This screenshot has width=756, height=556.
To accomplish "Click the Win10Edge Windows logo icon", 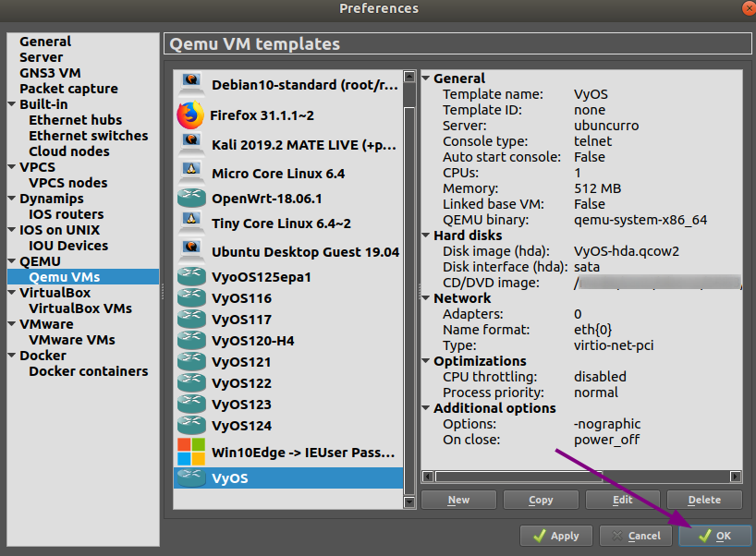I will click(190, 453).
